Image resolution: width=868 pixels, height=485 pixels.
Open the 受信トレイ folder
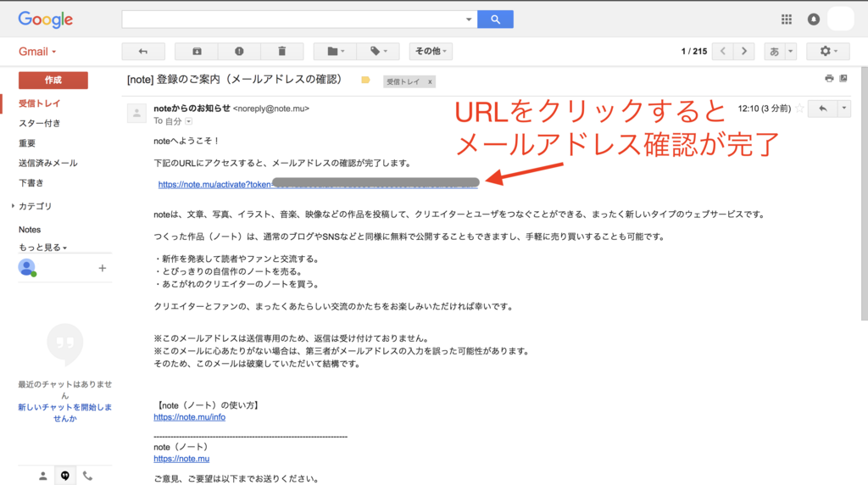click(39, 103)
